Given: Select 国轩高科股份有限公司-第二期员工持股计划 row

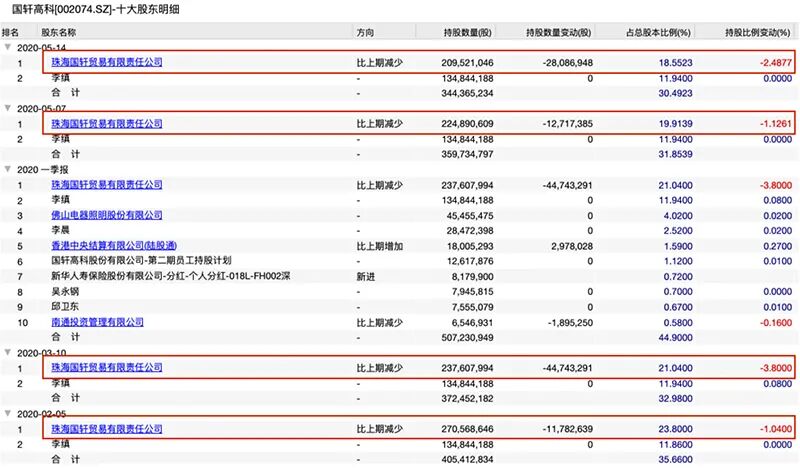Looking at the screenshot, I should pyautogui.click(x=141, y=261).
